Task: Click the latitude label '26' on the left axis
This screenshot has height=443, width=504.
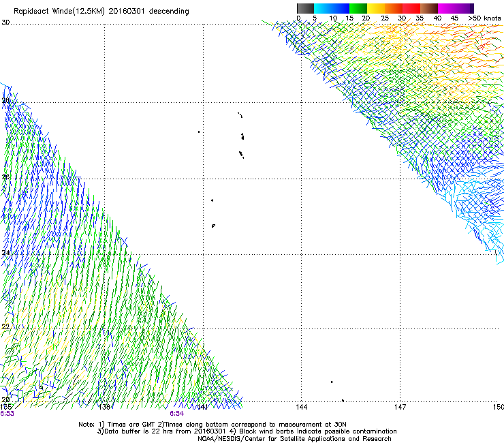Action: point(5,177)
